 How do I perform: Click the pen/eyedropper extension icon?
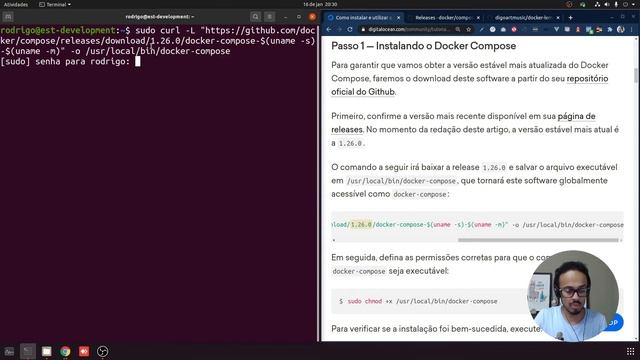click(482, 29)
